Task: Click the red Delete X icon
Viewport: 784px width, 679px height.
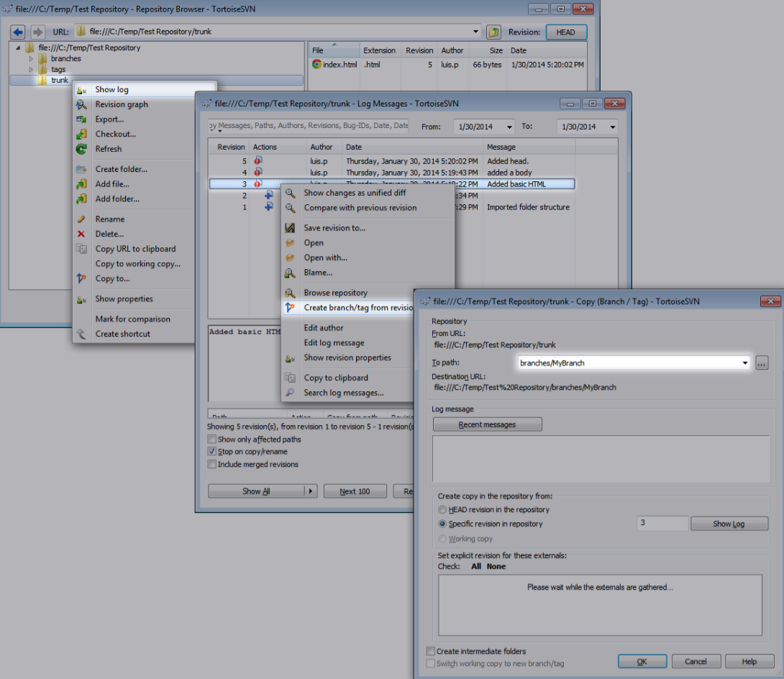Action: coord(81,234)
